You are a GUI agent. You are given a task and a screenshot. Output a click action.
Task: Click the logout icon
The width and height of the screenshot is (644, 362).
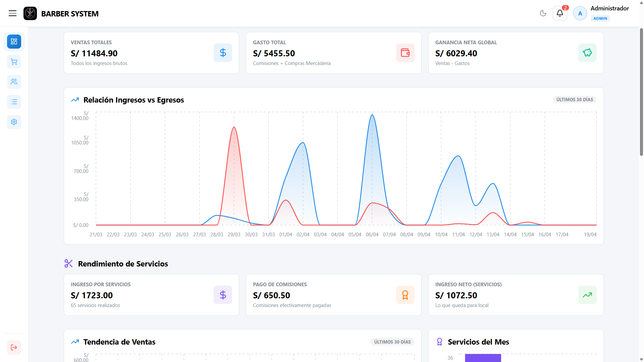click(14, 347)
